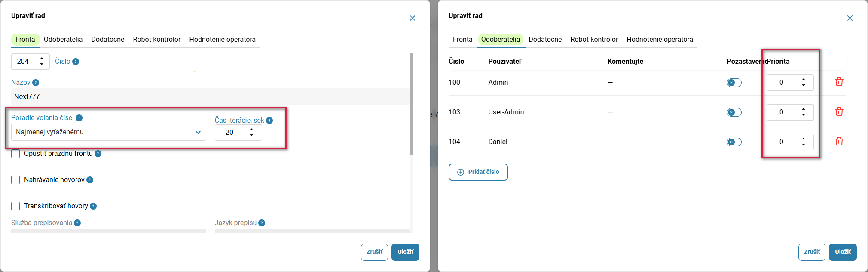Click the Pridať číslo button

tap(478, 172)
